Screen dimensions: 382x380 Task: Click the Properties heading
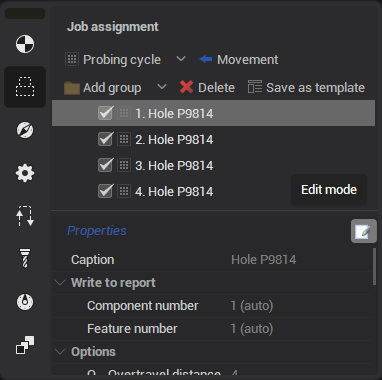(97, 231)
